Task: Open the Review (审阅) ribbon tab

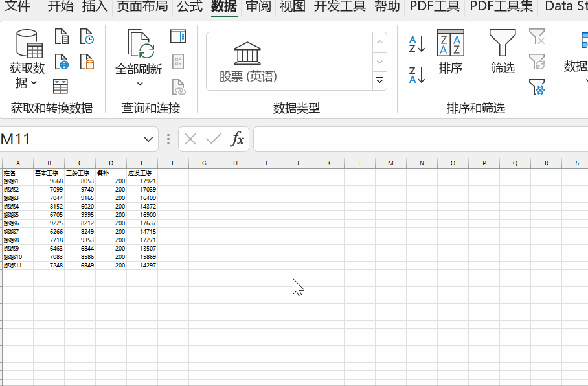Action: (258, 6)
